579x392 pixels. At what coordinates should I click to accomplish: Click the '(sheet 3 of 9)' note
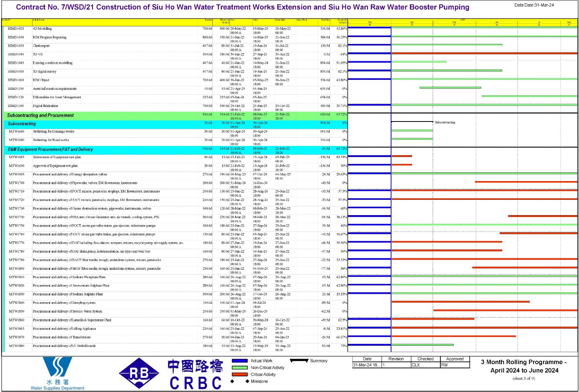pyautogui.click(x=524, y=379)
